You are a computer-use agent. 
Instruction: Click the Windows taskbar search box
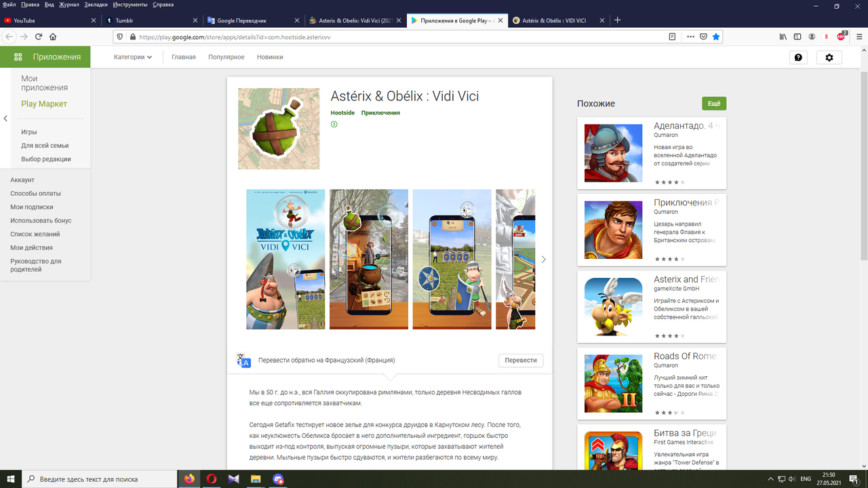100,479
